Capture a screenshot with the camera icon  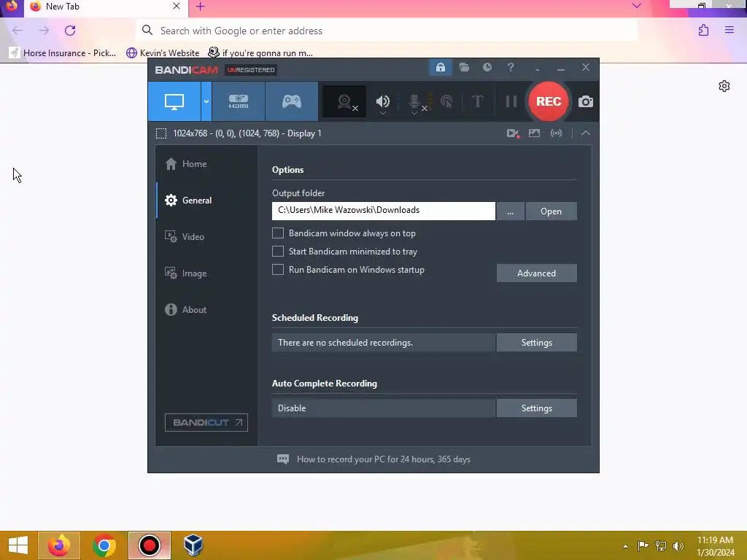pyautogui.click(x=586, y=101)
